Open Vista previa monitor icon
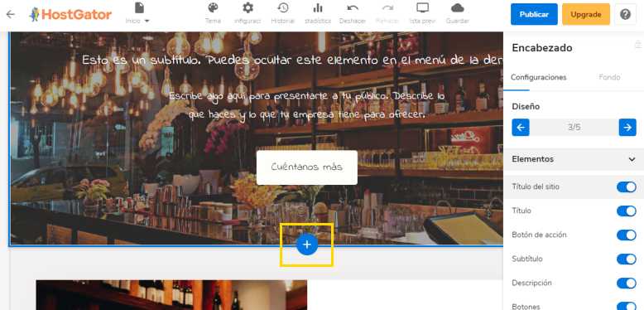This screenshot has height=310, width=644. point(422,13)
